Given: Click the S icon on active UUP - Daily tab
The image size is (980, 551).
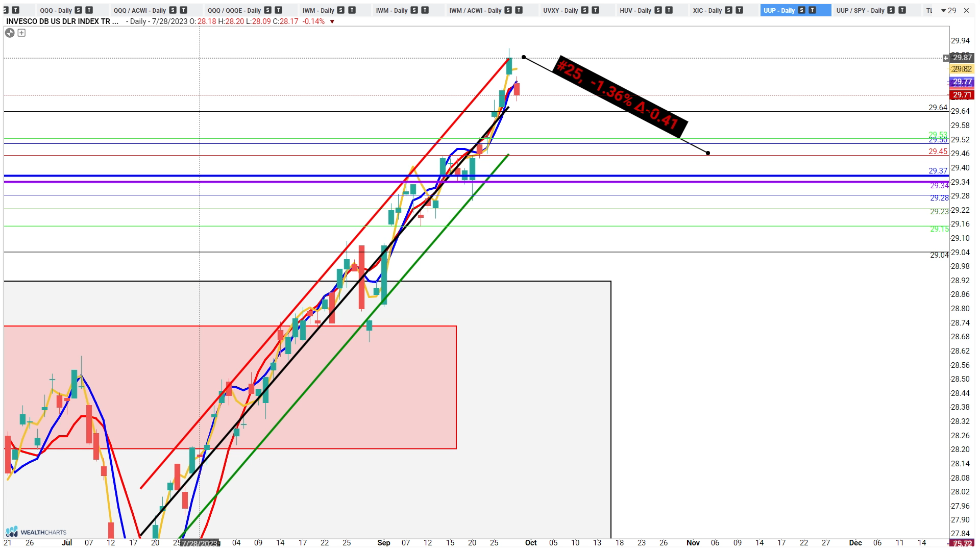Looking at the screenshot, I should coord(801,10).
